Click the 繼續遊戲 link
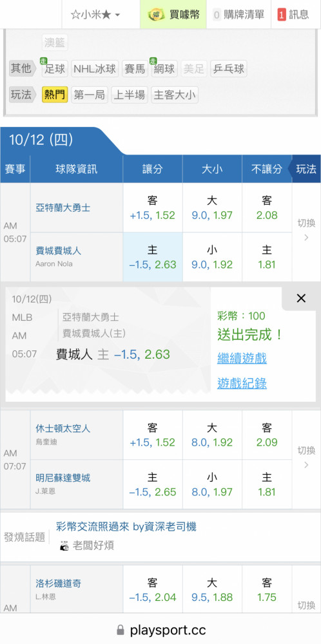Screen dimensions: 321x644 pyautogui.click(x=242, y=359)
